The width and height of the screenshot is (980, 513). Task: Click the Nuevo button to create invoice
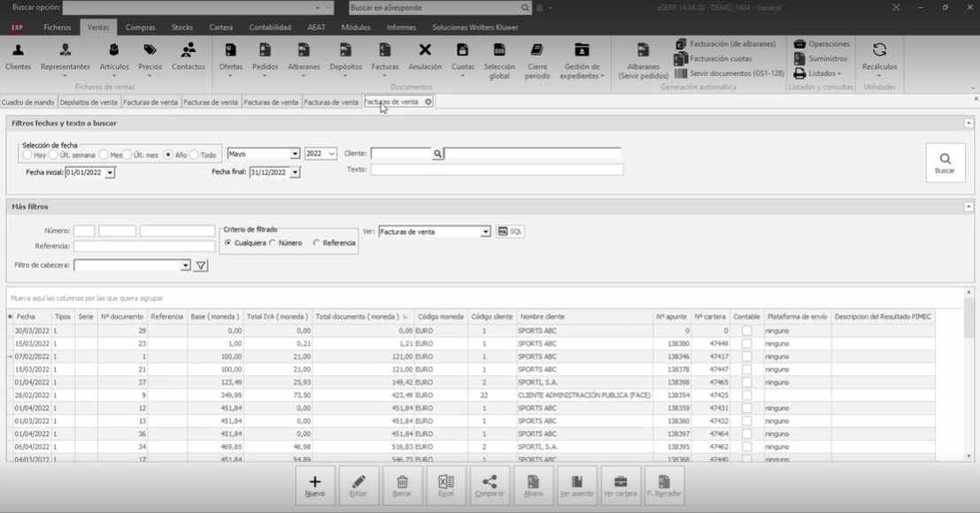coord(315,486)
